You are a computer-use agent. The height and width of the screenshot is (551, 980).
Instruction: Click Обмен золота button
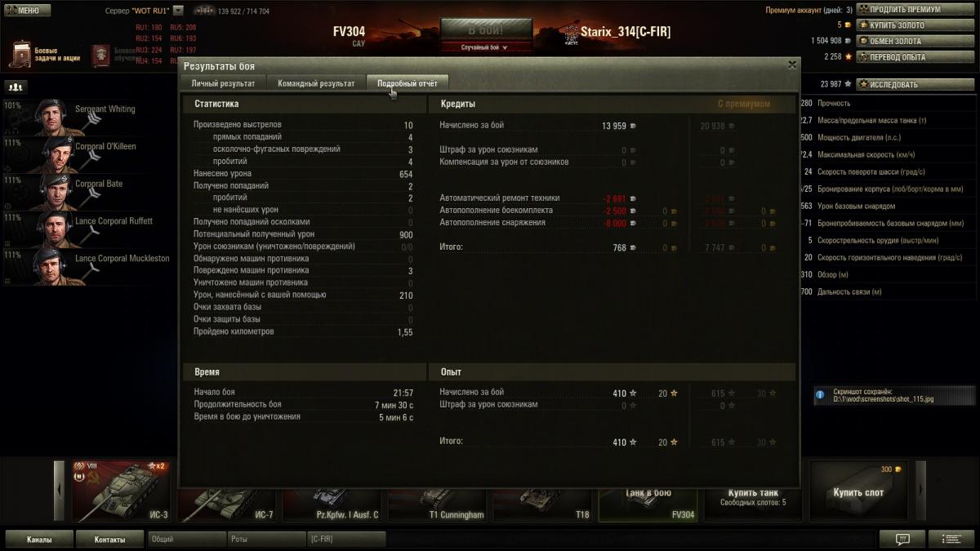(x=915, y=41)
